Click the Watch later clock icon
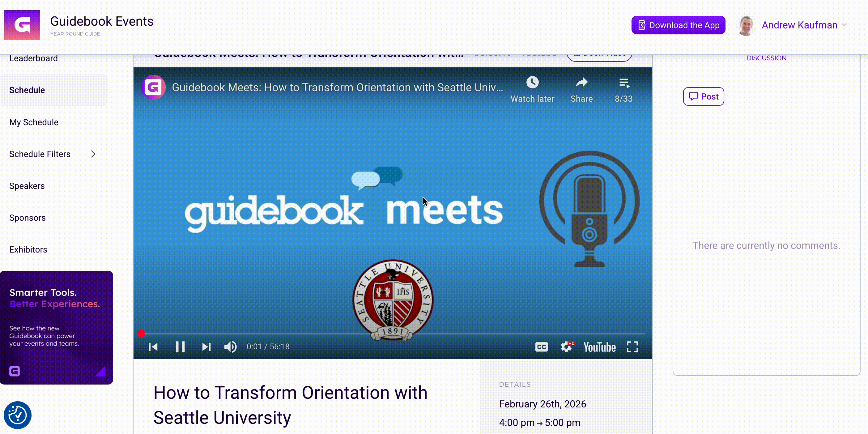Screen dimensions: 868x434 pos(532,83)
